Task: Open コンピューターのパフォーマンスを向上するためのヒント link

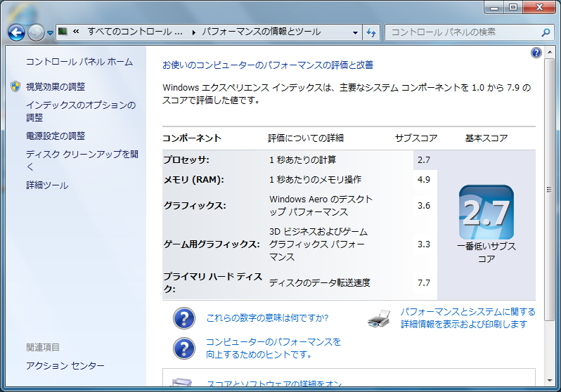Action: (273, 348)
